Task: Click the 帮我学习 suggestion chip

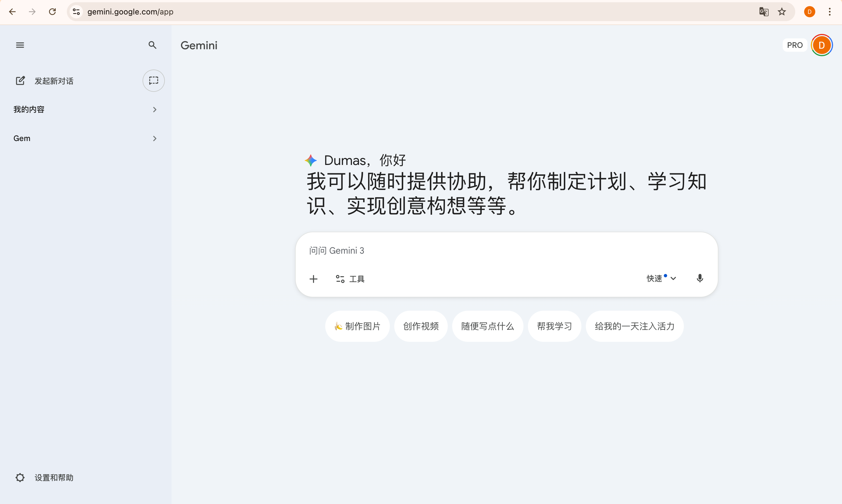Action: [x=554, y=326]
